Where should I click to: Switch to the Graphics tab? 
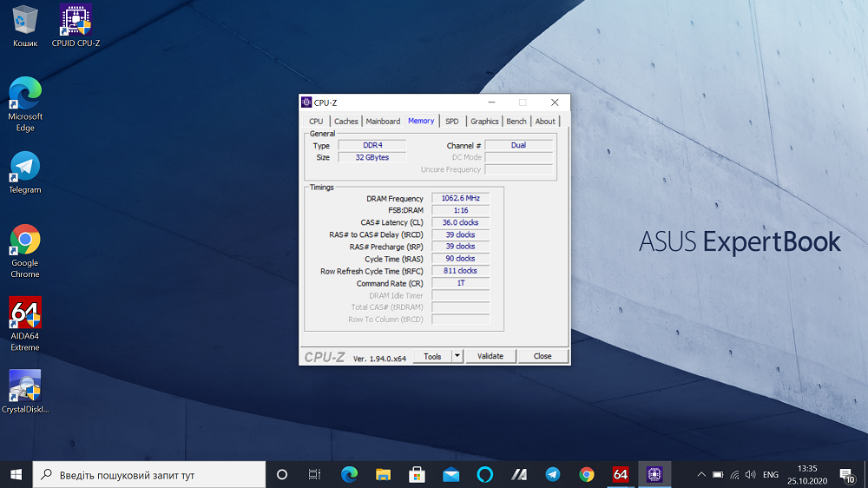click(484, 122)
